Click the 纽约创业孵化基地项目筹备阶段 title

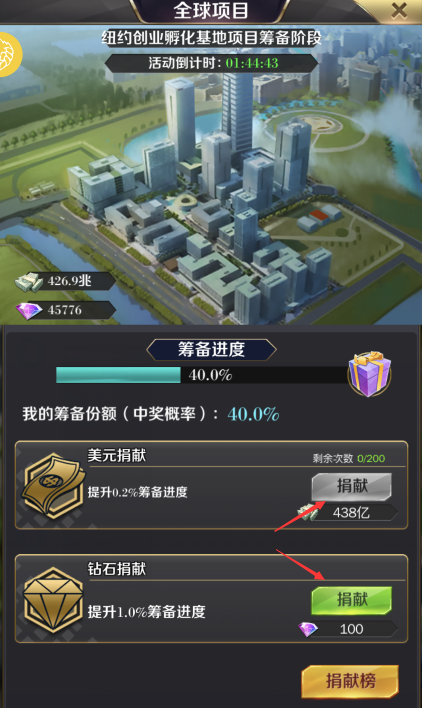pos(211,37)
